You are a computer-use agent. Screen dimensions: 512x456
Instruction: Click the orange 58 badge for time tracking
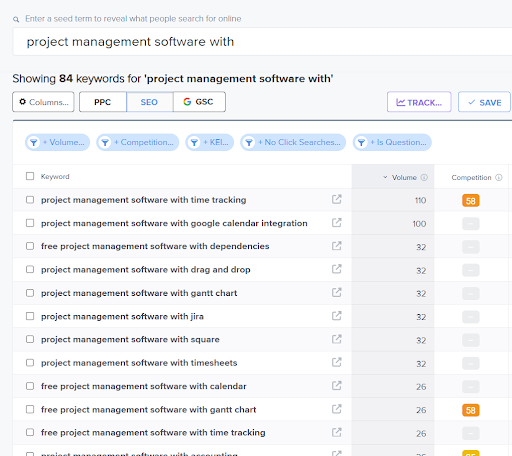point(471,201)
